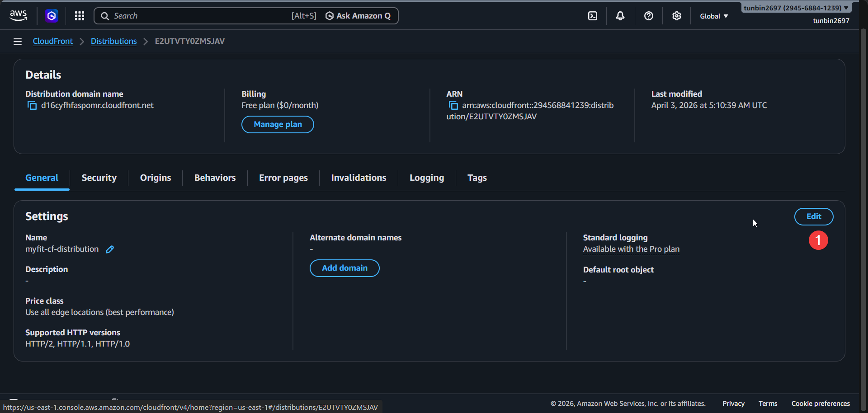Viewport: 868px width, 413px height.
Task: Open a CloudShell session
Action: point(592,15)
